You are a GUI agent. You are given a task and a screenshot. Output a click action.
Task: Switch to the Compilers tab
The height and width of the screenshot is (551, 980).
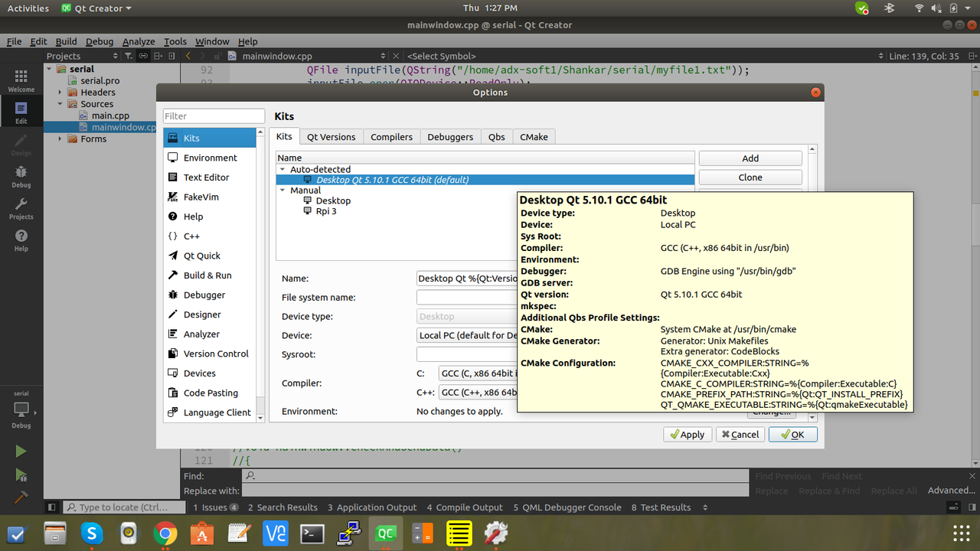pos(391,137)
